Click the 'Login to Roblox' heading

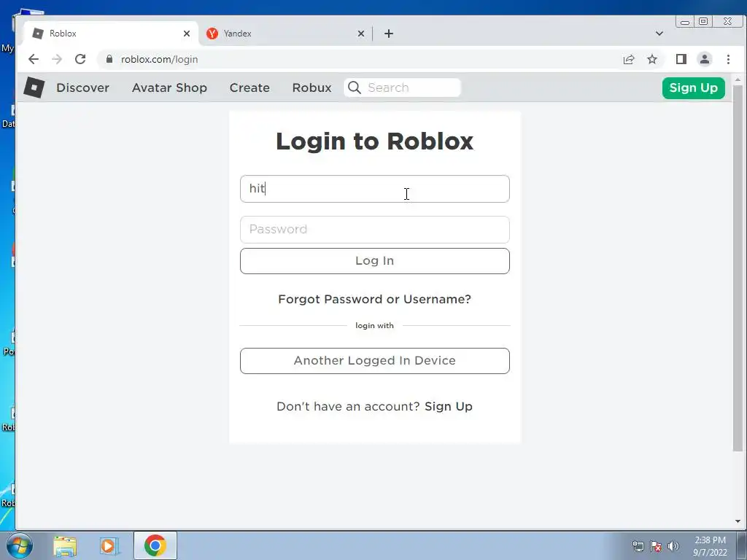[x=374, y=141]
